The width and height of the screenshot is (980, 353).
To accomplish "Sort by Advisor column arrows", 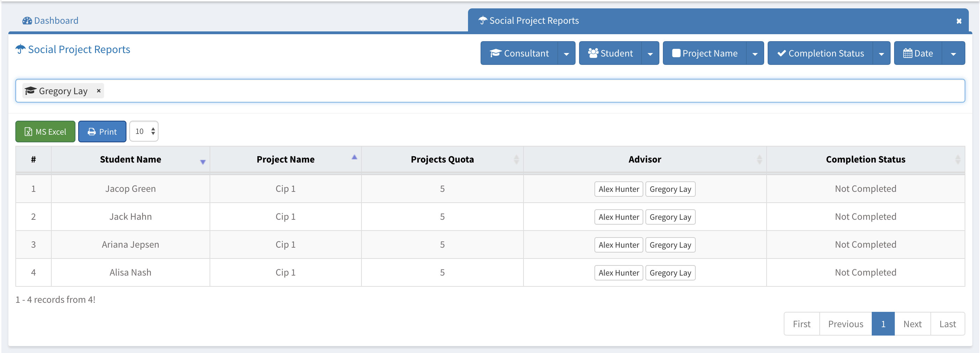I will (x=759, y=160).
